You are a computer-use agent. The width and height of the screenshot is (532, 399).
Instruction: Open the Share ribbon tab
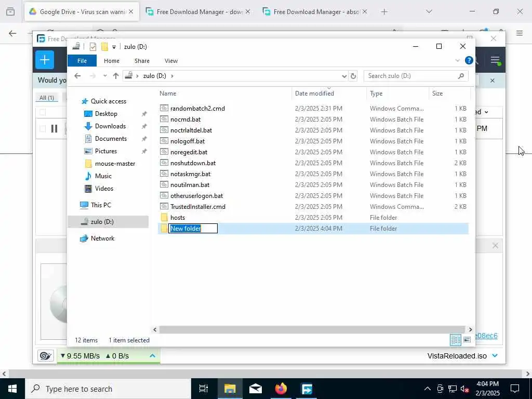coord(142,61)
